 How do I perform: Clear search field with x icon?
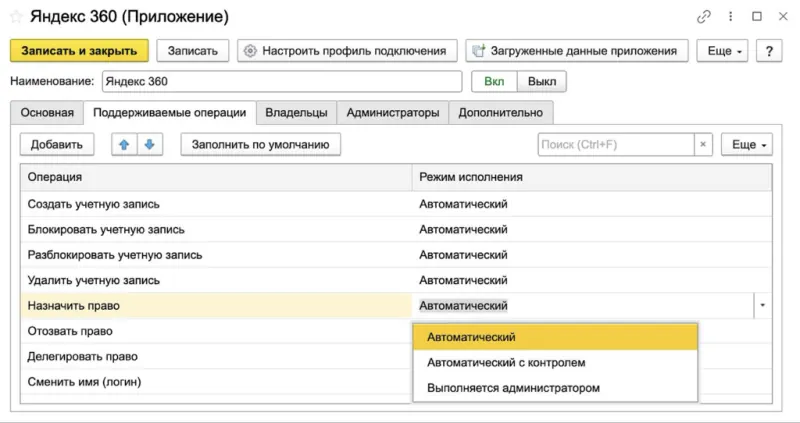[x=703, y=144]
